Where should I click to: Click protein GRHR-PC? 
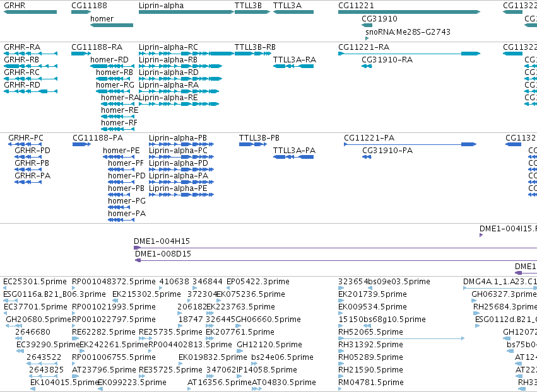click(25, 144)
